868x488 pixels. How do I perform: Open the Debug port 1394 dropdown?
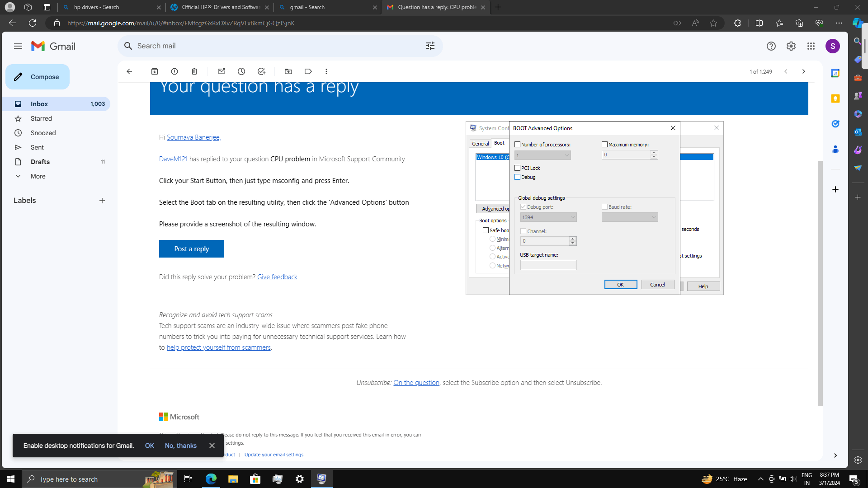(548, 217)
